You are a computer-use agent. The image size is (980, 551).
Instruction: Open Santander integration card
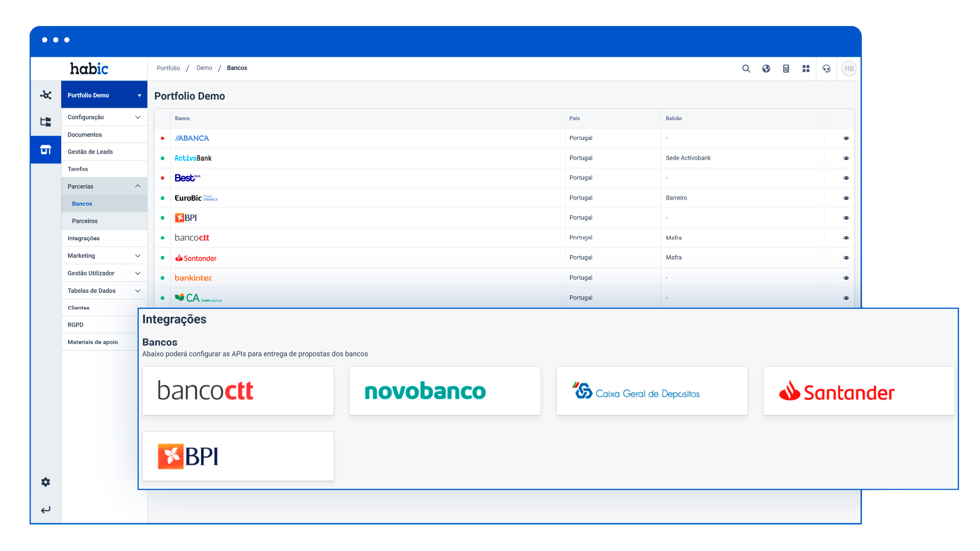pos(859,391)
